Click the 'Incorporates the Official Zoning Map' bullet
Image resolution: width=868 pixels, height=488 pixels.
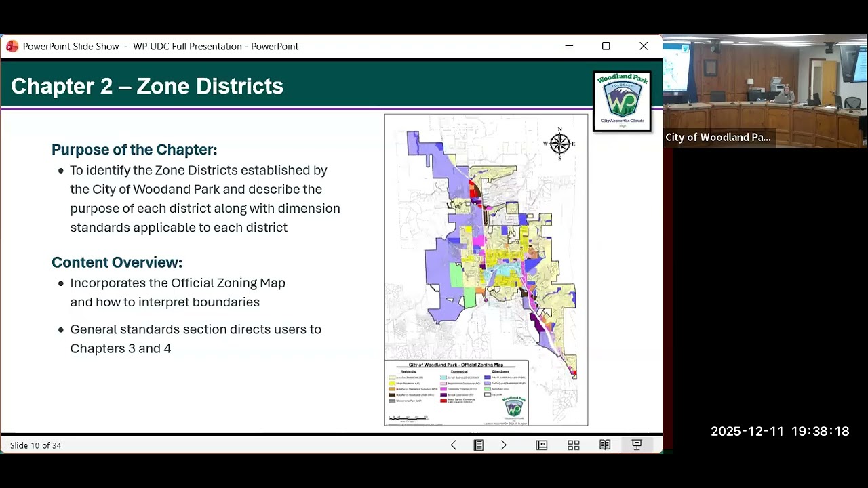click(178, 292)
